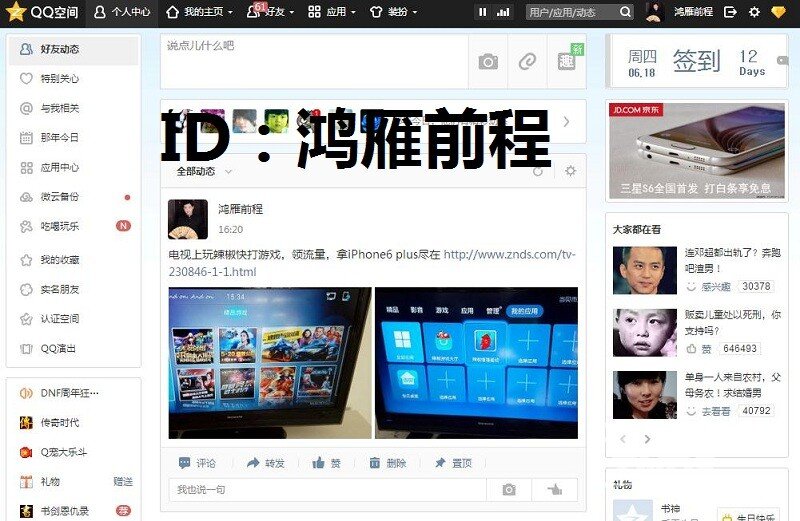Expand the 应用 dropdown in top navigation
This screenshot has width=800, height=521.
331,12
